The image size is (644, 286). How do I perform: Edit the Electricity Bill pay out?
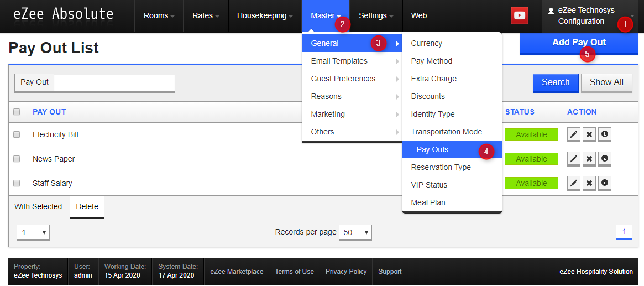point(574,134)
